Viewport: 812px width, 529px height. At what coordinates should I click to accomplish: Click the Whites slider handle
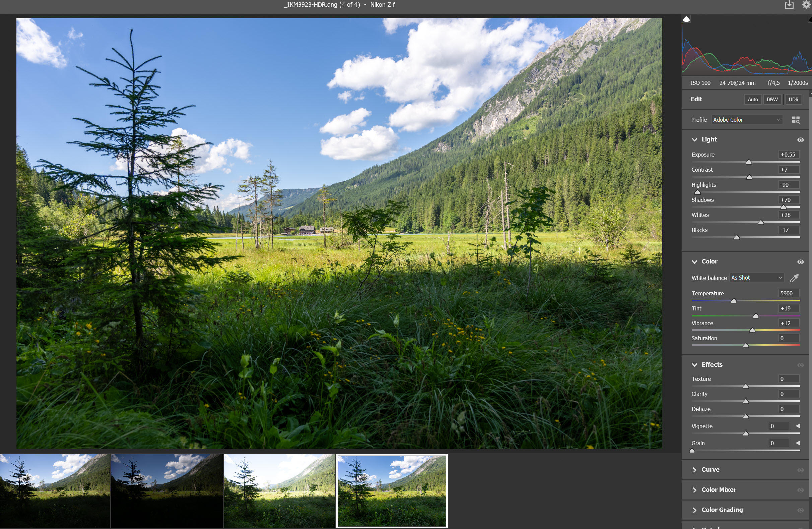pos(761,222)
